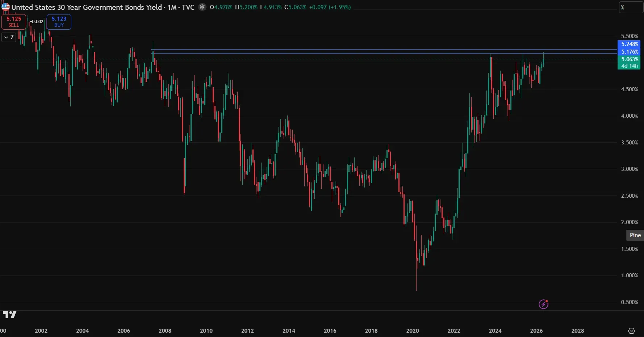Click the symbol title United States 30 Year Bonds
The width and height of the screenshot is (644, 337).
[103, 7]
